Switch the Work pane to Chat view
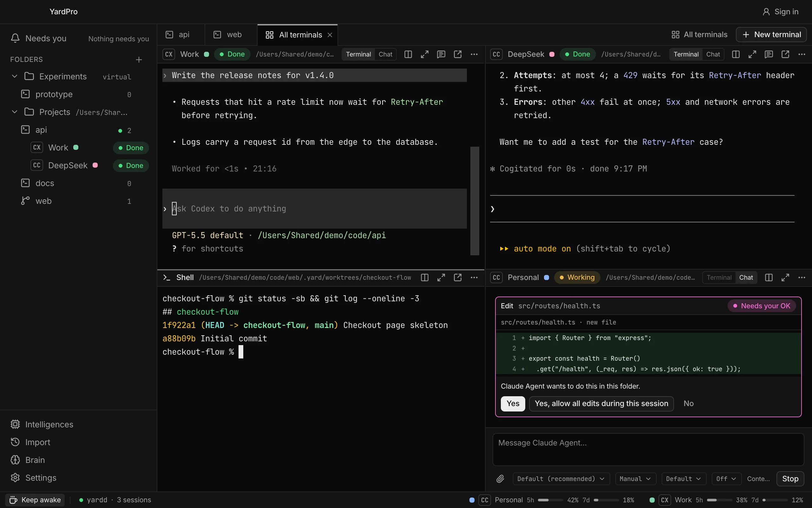This screenshot has height=508, width=812. (385, 54)
